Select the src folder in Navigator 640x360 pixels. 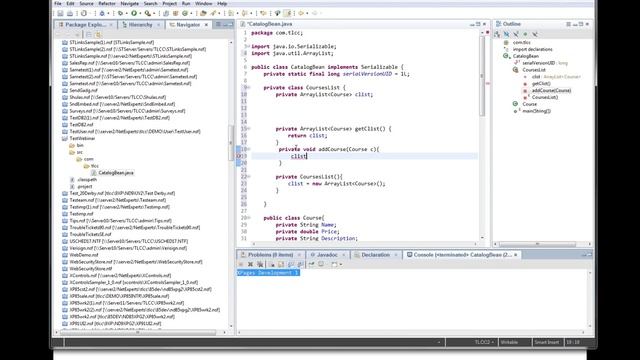(x=80, y=152)
